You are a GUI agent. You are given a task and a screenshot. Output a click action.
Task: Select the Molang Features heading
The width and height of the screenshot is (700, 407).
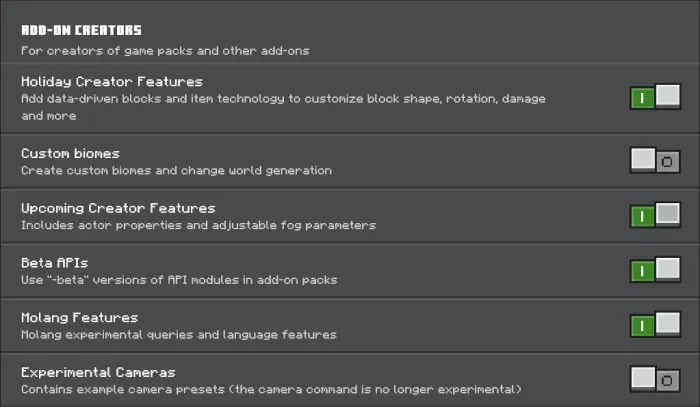[79, 318]
